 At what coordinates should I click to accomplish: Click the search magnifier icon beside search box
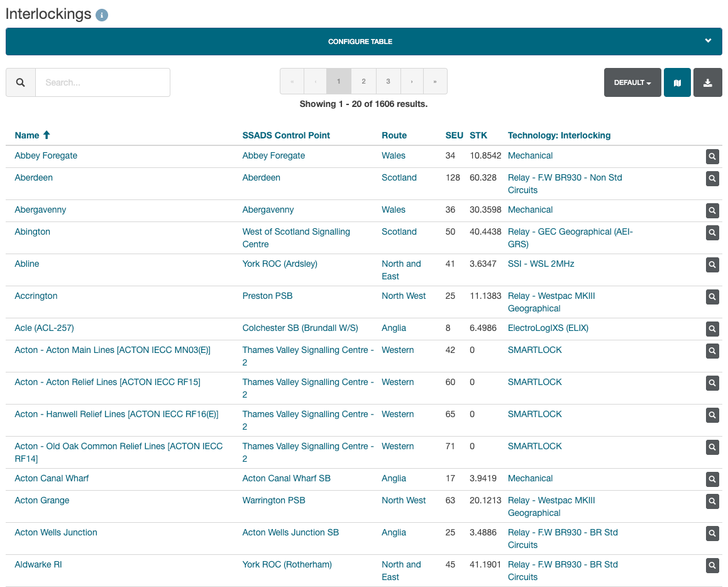(21, 82)
